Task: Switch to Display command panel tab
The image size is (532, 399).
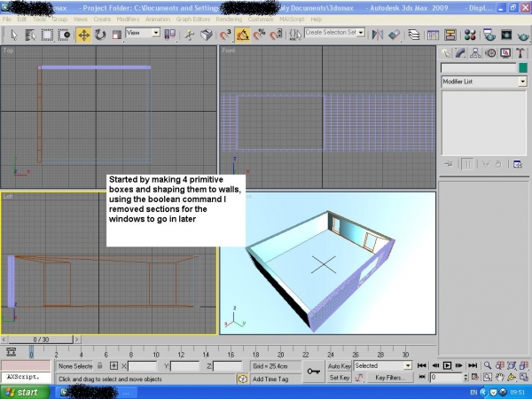Action: coord(505,53)
